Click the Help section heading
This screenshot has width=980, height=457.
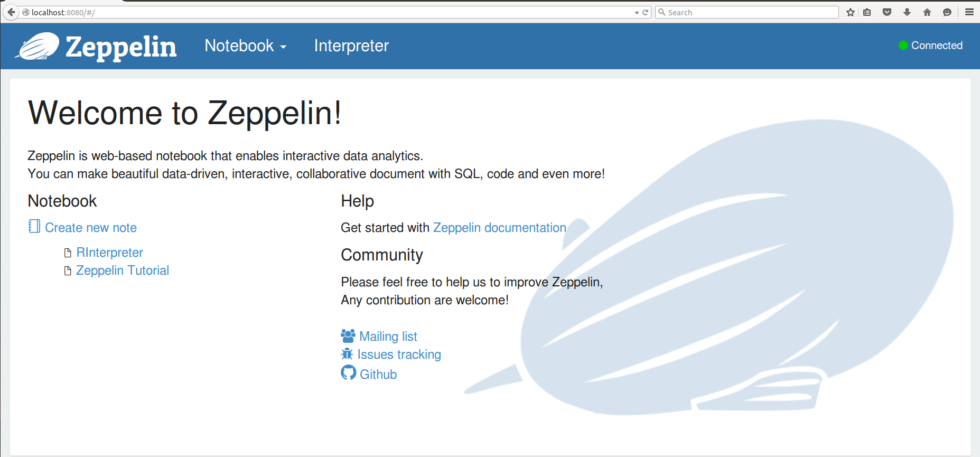(x=358, y=201)
